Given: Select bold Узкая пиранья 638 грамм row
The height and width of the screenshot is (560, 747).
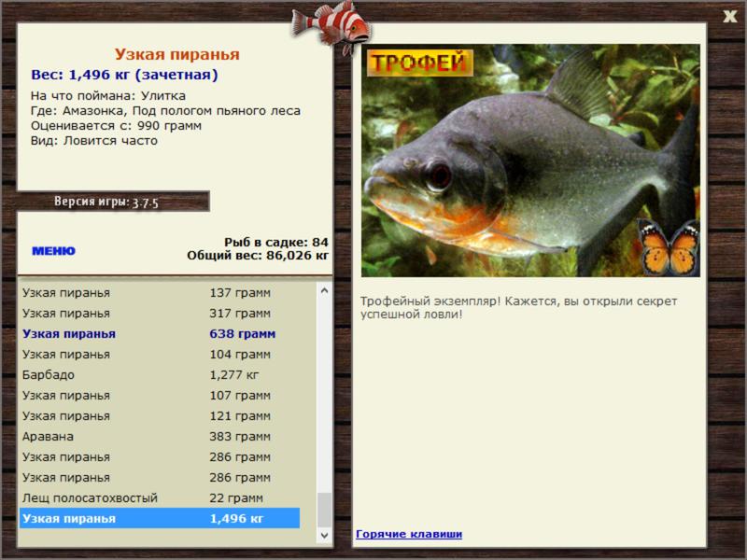Looking at the screenshot, I should (x=160, y=334).
